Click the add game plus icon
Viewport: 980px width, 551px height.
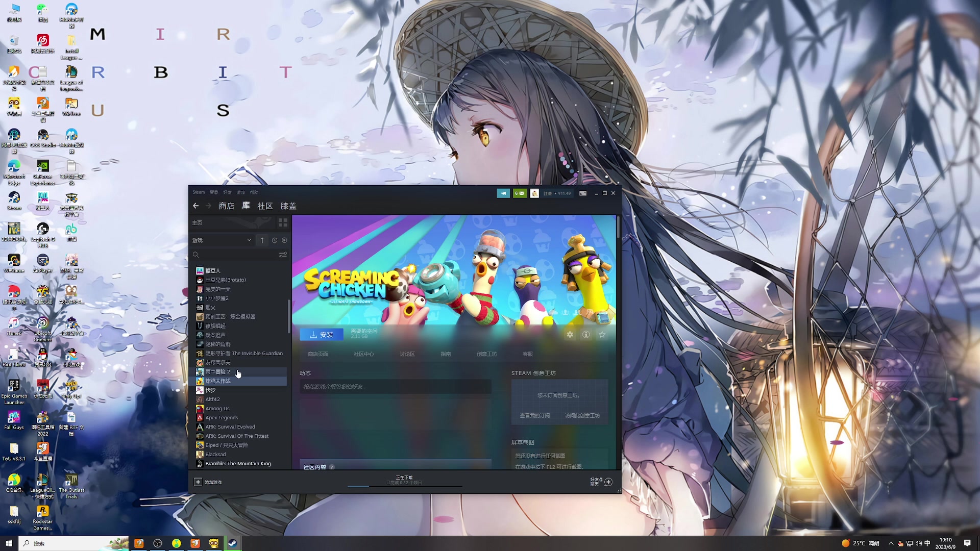[x=198, y=482]
